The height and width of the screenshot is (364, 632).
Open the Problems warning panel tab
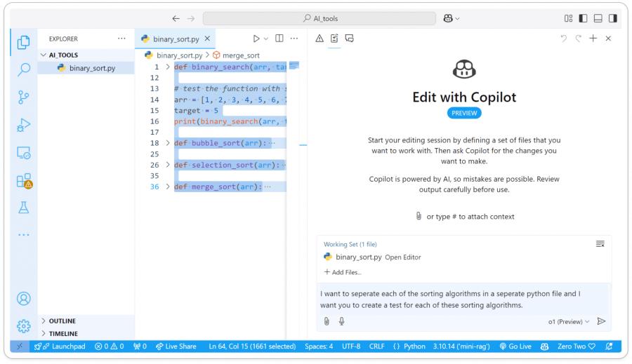320,39
